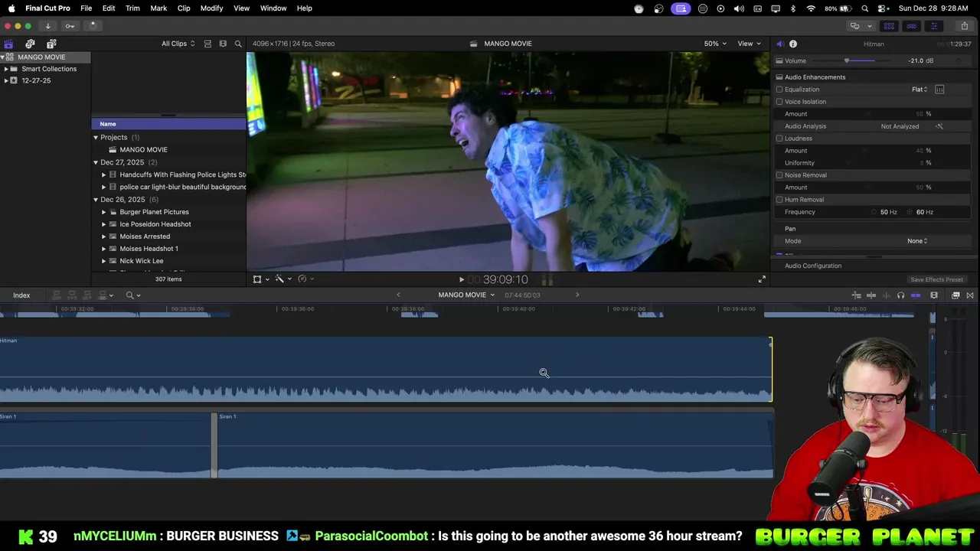The height and width of the screenshot is (551, 980).
Task: Enable Voice Isolation checkbox
Action: 779,102
